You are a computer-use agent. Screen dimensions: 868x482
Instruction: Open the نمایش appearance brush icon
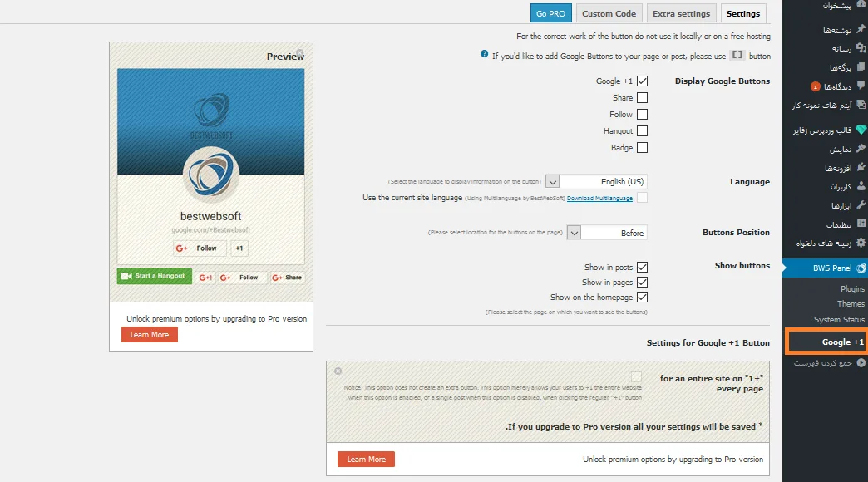coord(861,149)
